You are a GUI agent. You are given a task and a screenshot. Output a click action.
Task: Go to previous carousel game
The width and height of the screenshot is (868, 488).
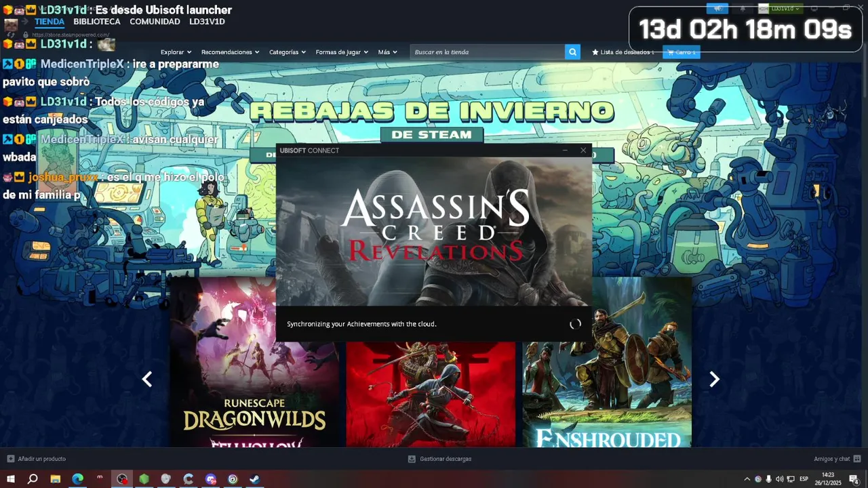pyautogui.click(x=147, y=380)
